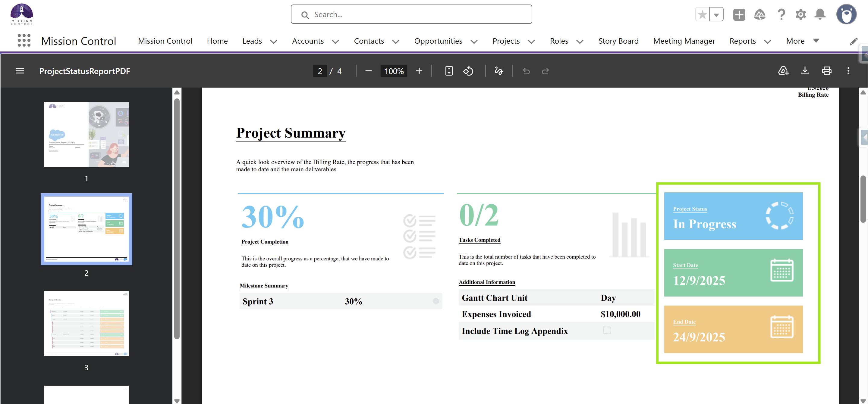Select the Draw annotation tool
868x404 pixels.
(x=499, y=71)
